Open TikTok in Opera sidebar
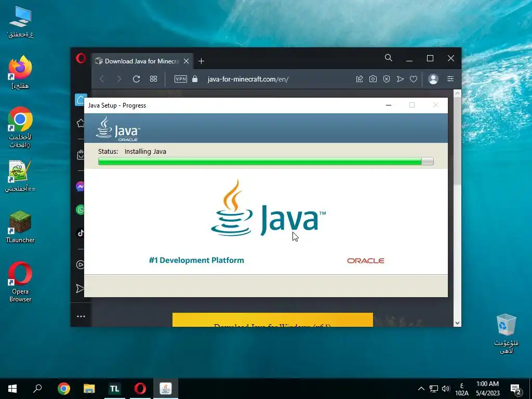Viewport: 532px width, 399px height. click(81, 233)
